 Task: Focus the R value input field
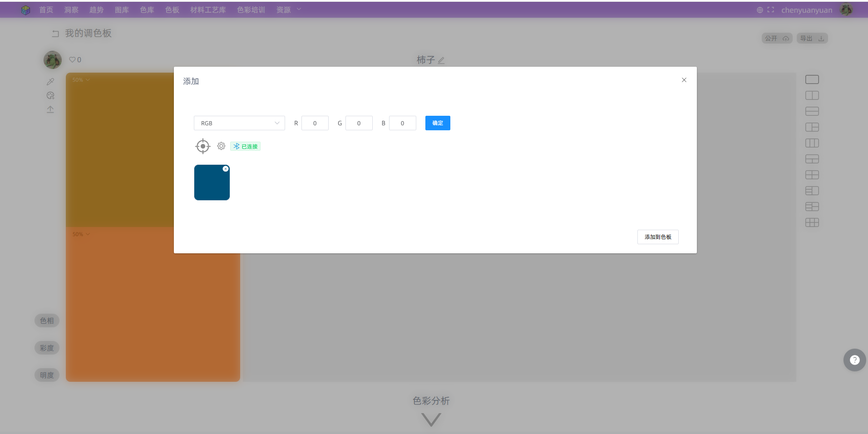click(x=315, y=123)
